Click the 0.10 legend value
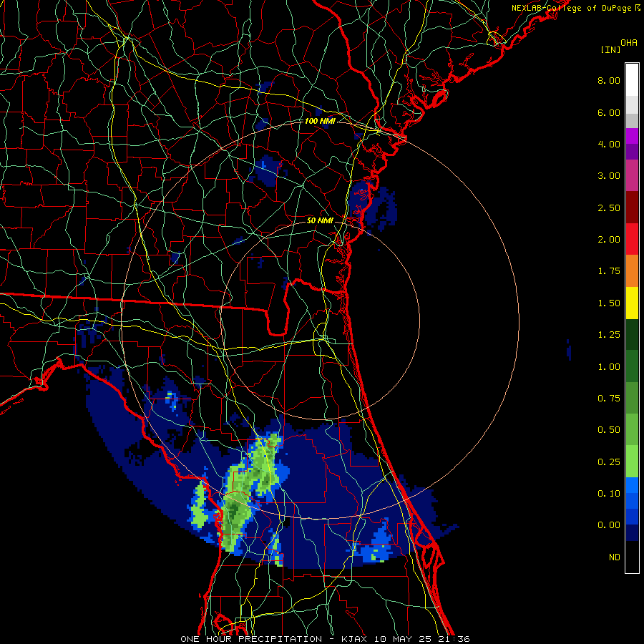This screenshot has width=644, height=644. point(609,494)
